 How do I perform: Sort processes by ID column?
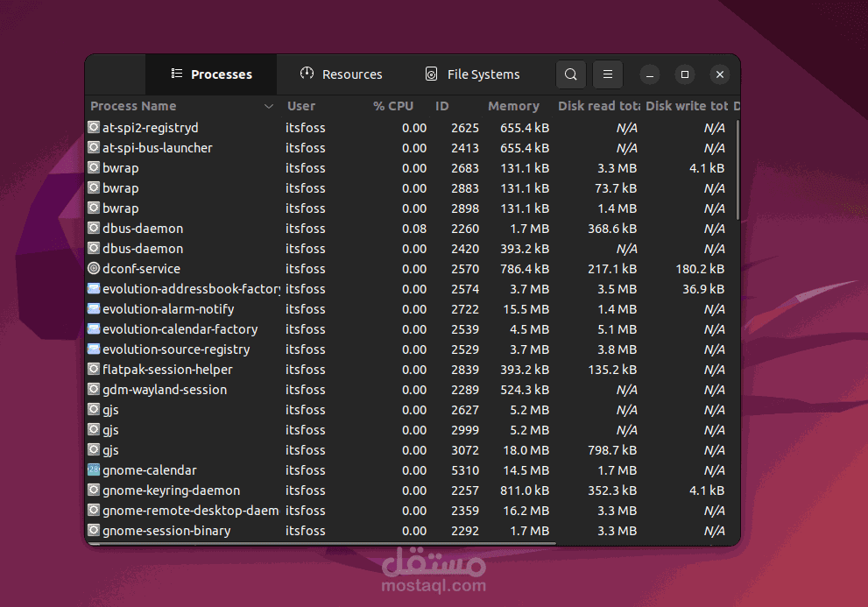tap(442, 105)
